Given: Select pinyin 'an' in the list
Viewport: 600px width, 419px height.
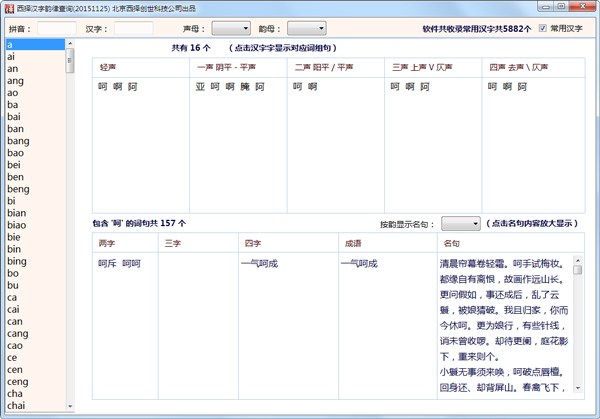Looking at the screenshot, I should coord(35,69).
